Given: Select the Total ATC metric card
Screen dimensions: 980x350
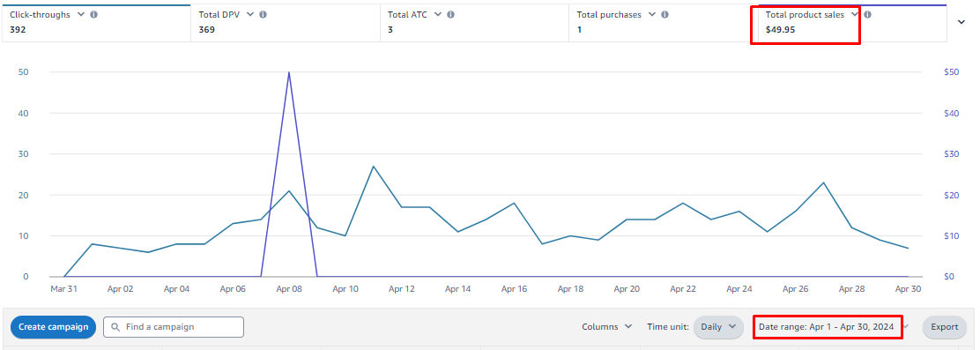Looking at the screenshot, I should point(474,23).
